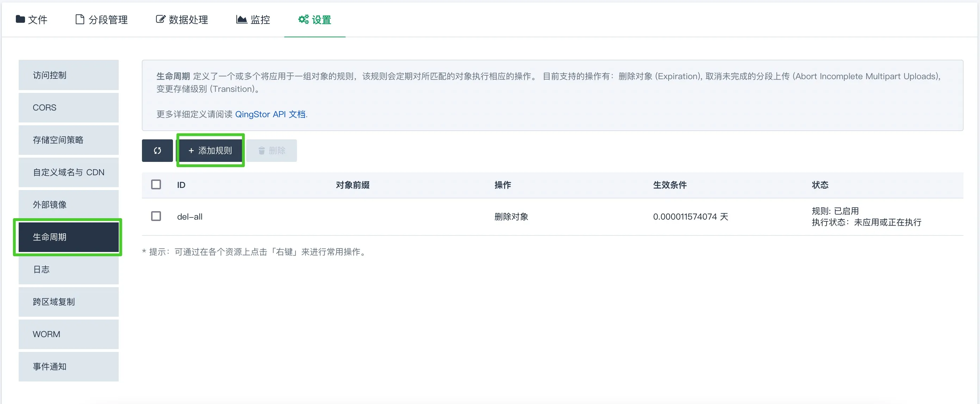Image resolution: width=980 pixels, height=404 pixels.
Task: Click the edit icon of 数据处理 tab
Action: (161, 19)
